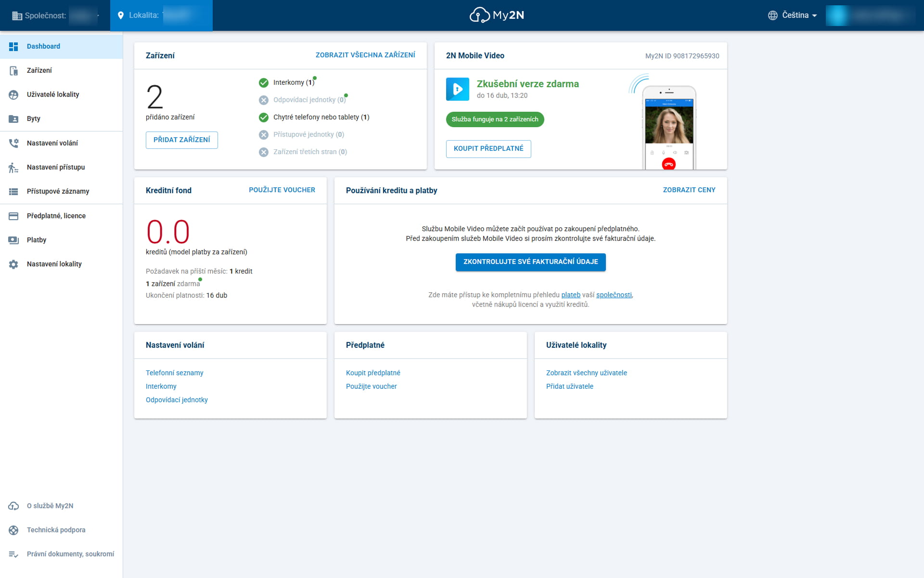Click Služba funguje na 2 zařízeních badge
This screenshot has height=578, width=924.
click(x=495, y=119)
